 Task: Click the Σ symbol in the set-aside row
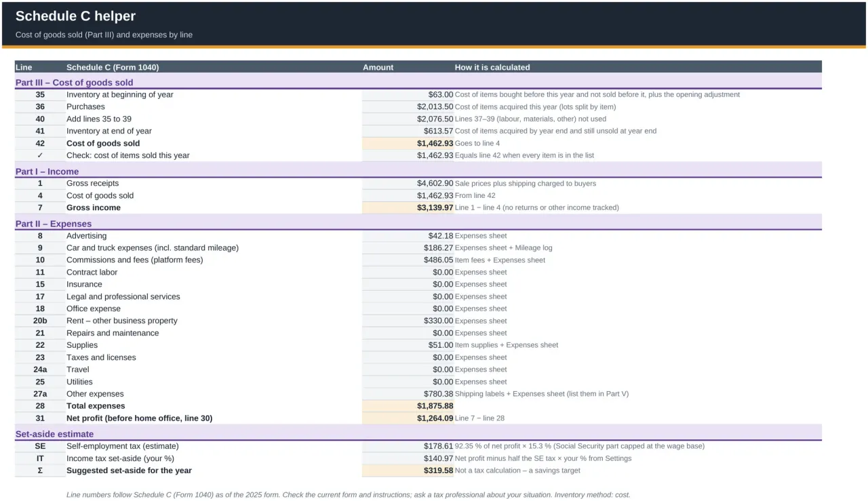(x=40, y=471)
